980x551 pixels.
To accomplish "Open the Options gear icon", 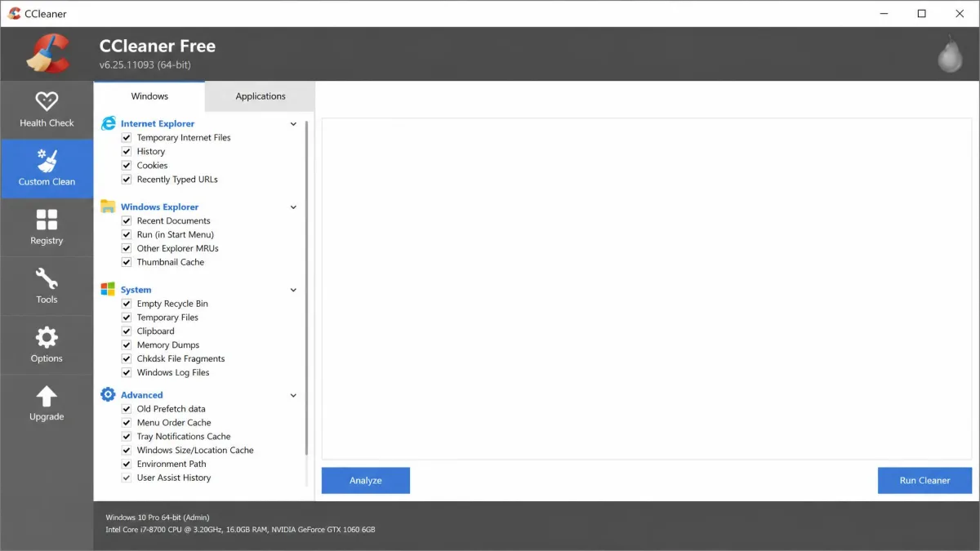I will coord(47,337).
